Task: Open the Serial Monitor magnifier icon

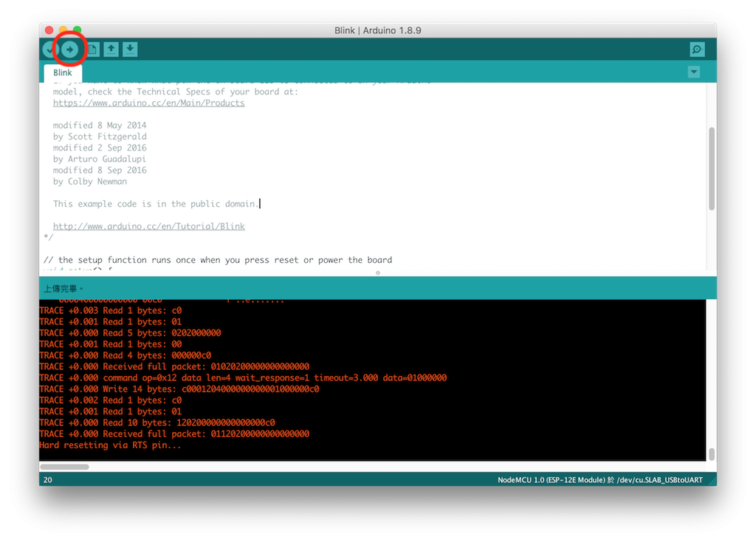Action: click(x=697, y=49)
